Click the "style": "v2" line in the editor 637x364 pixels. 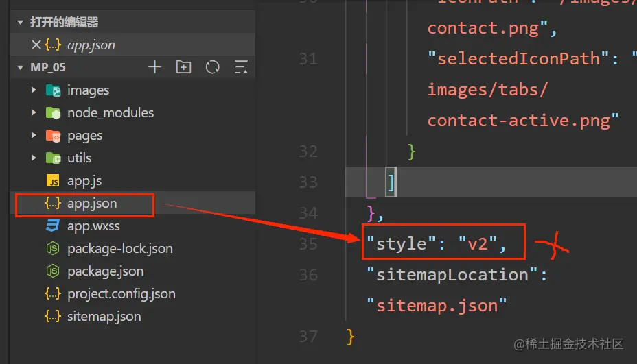click(x=436, y=243)
